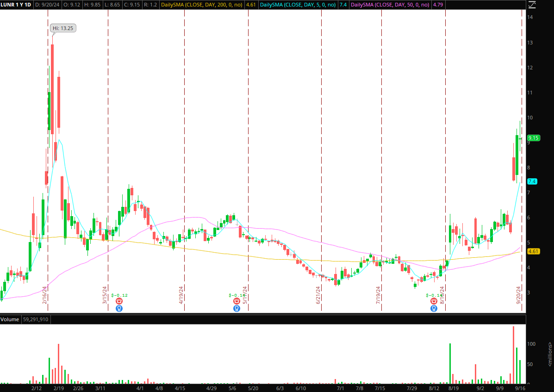
Task: Click the yellow 4.61 SMA axis tag
Action: point(534,251)
